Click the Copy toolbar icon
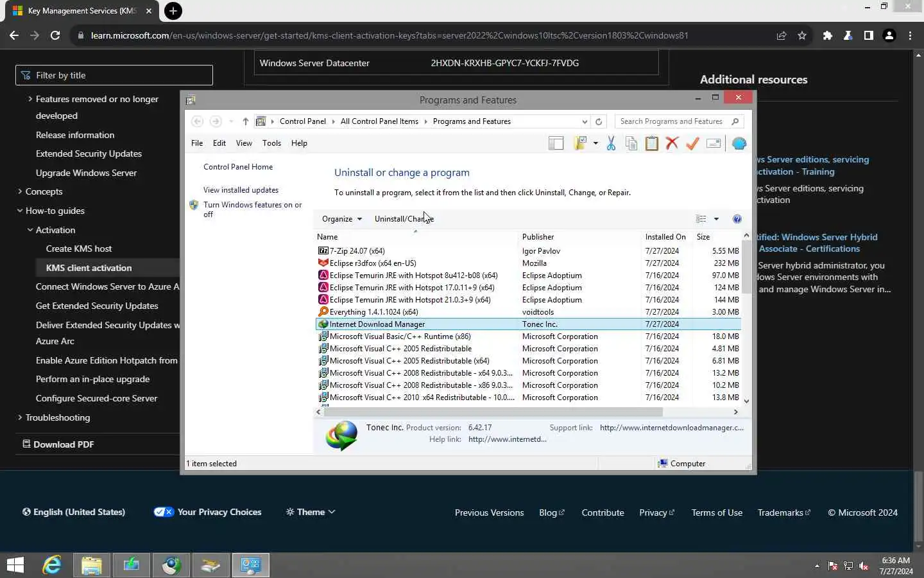This screenshot has height=578, width=924. 631,144
